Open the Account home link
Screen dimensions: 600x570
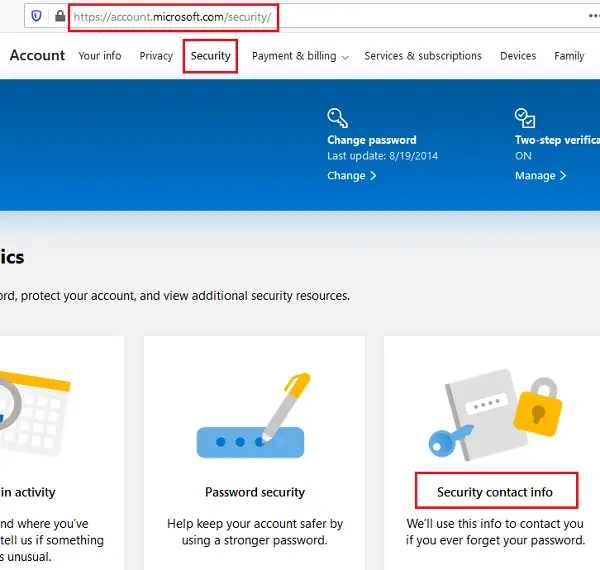click(37, 55)
